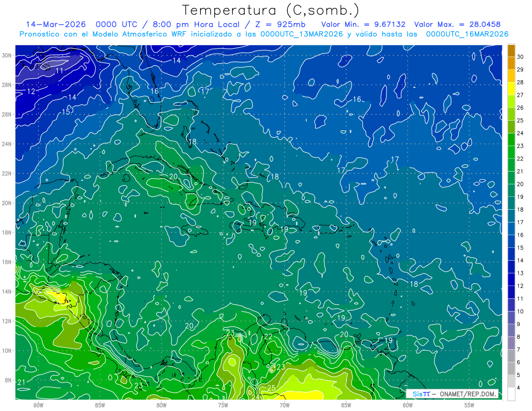Click the lime legend swatch between 26 and 27
Viewport: 532px width, 411px height.
(511, 102)
